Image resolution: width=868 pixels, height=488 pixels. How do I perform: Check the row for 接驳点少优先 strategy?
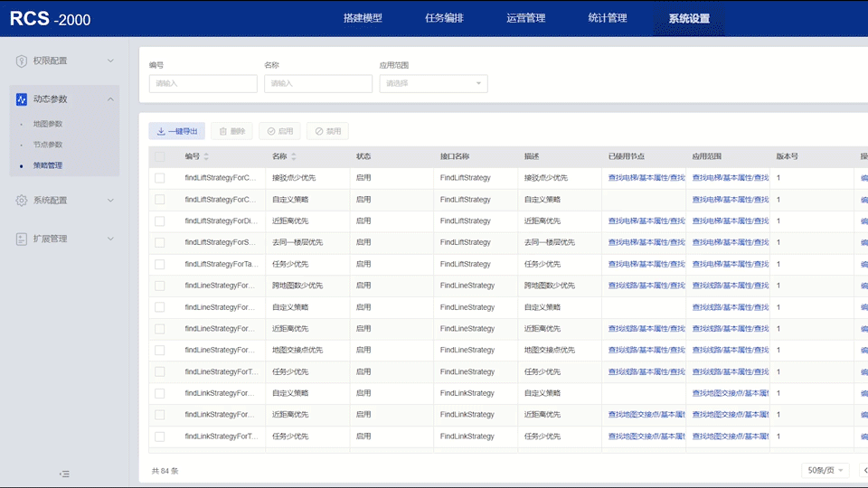pyautogui.click(x=160, y=178)
